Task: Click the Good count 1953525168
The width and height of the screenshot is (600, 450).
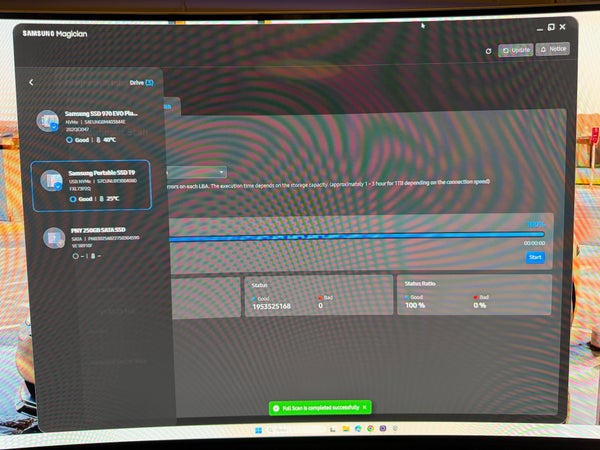Action: pos(271,307)
